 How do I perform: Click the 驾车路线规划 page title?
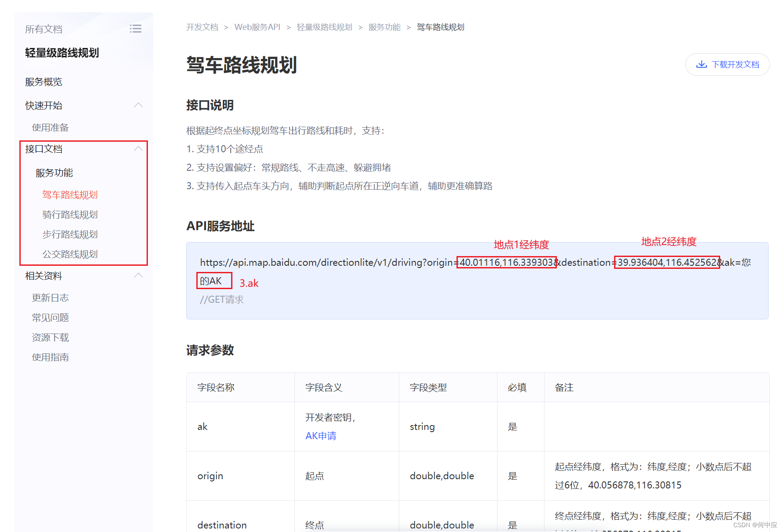point(242,65)
